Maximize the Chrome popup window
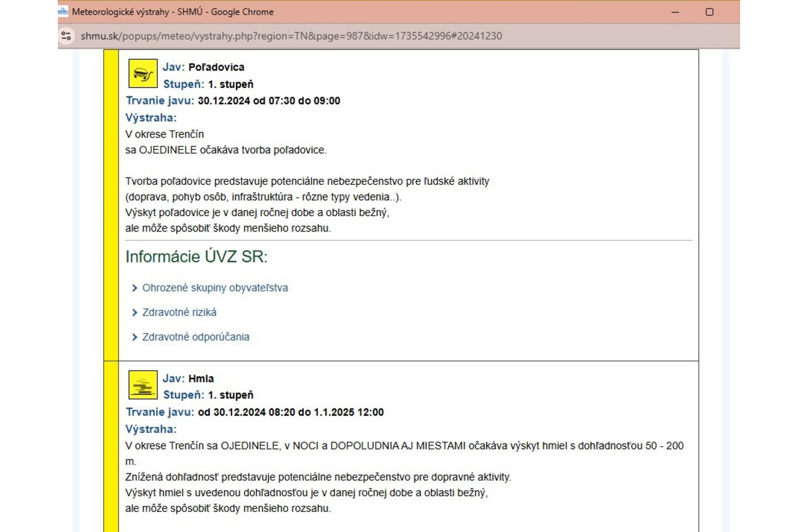This screenshot has width=798, height=532. click(x=710, y=12)
